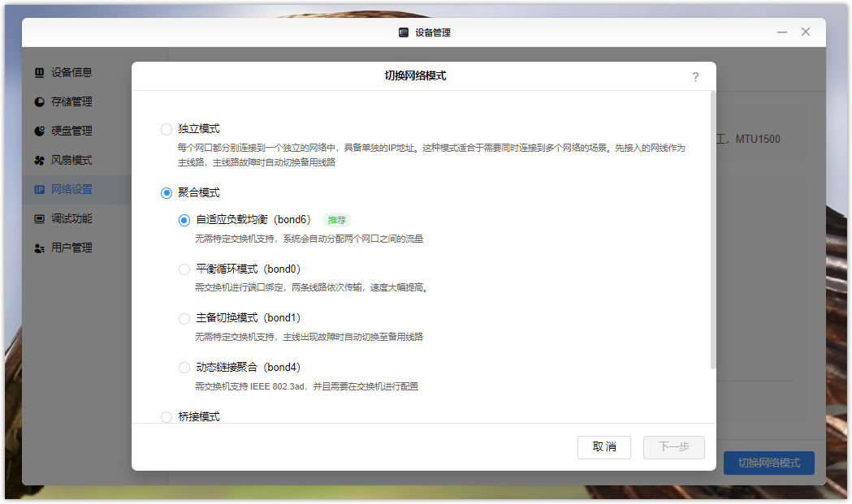This screenshot has width=852, height=504.
Task: Click the 用户管理 users icon
Action: click(x=39, y=248)
